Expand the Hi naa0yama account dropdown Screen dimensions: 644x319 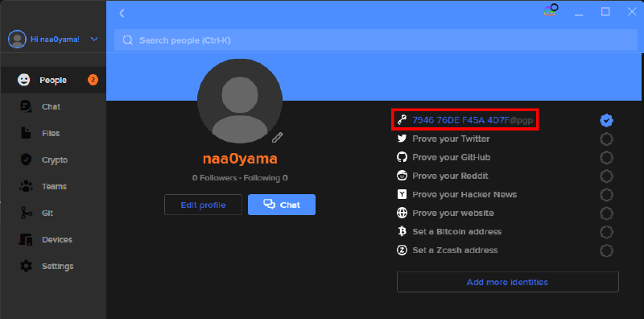point(94,39)
